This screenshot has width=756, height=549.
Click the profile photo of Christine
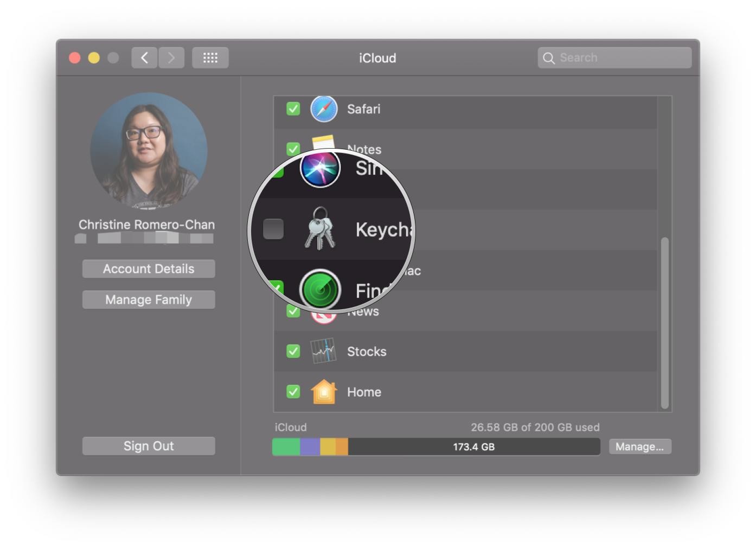pos(149,151)
